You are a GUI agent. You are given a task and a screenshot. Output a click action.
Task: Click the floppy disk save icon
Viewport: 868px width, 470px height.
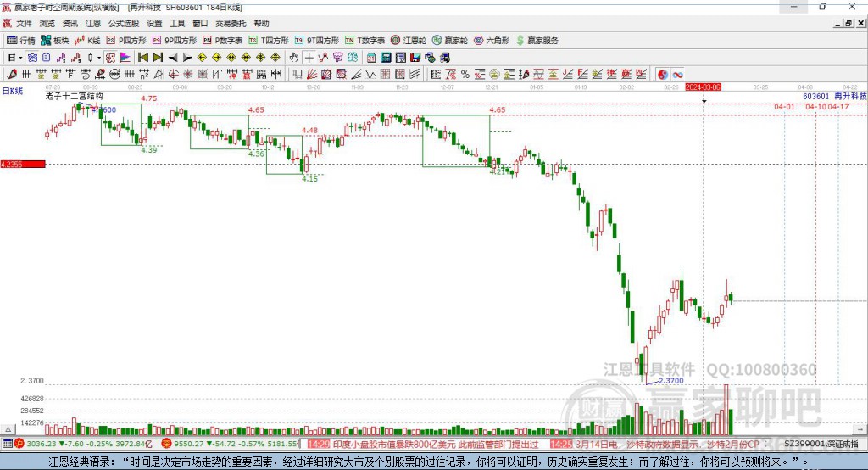(x=415, y=58)
